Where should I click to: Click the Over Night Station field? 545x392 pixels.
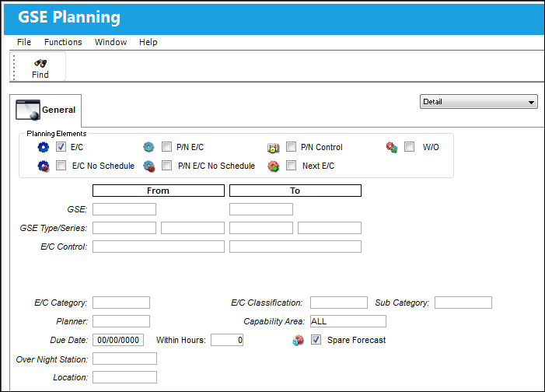coord(124,359)
